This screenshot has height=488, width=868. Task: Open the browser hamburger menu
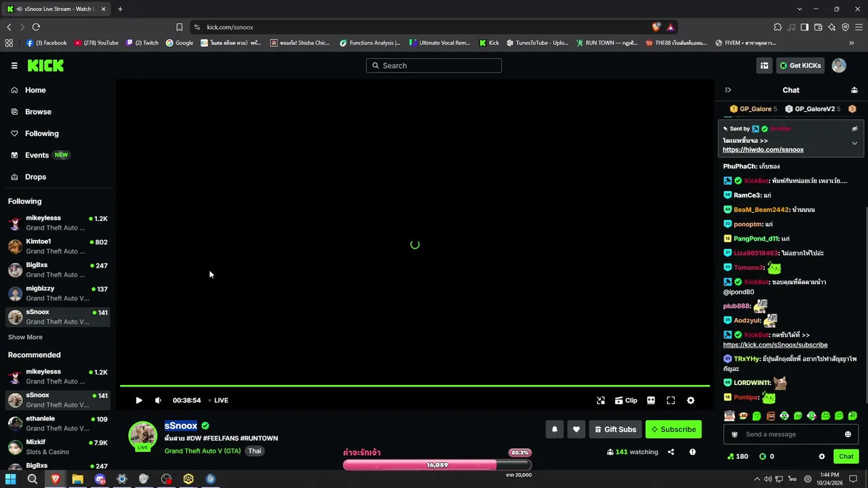click(x=859, y=27)
